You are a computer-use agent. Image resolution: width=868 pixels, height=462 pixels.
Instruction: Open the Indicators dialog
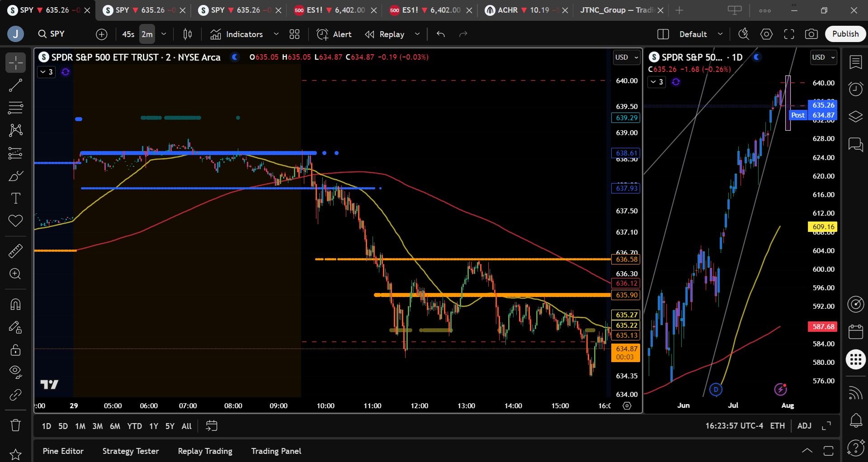[236, 34]
